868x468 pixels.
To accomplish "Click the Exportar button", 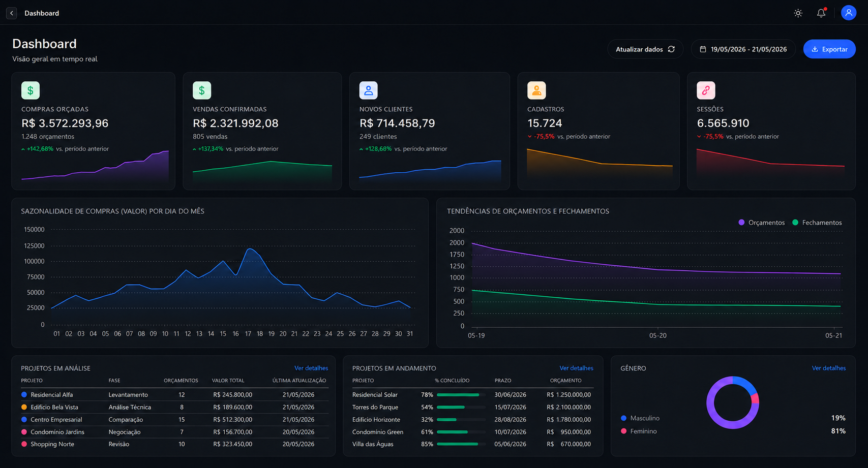I will point(829,49).
